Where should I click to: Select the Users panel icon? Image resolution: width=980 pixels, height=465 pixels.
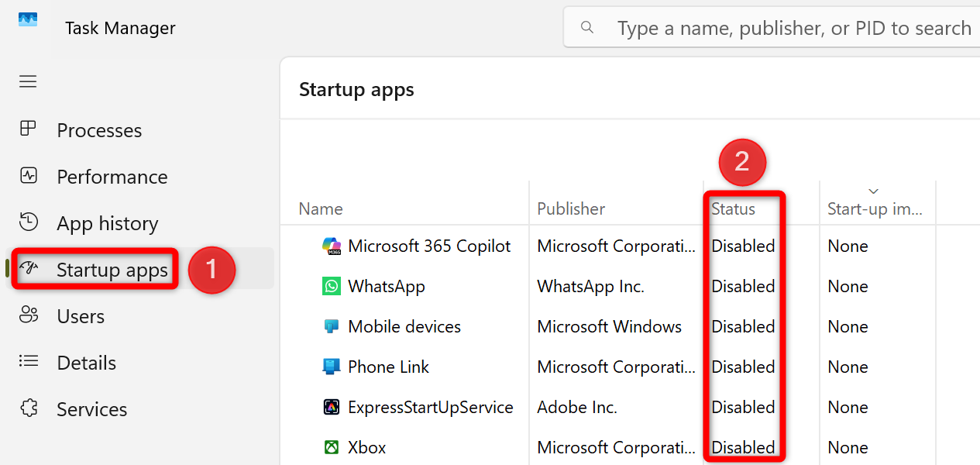pyautogui.click(x=28, y=315)
